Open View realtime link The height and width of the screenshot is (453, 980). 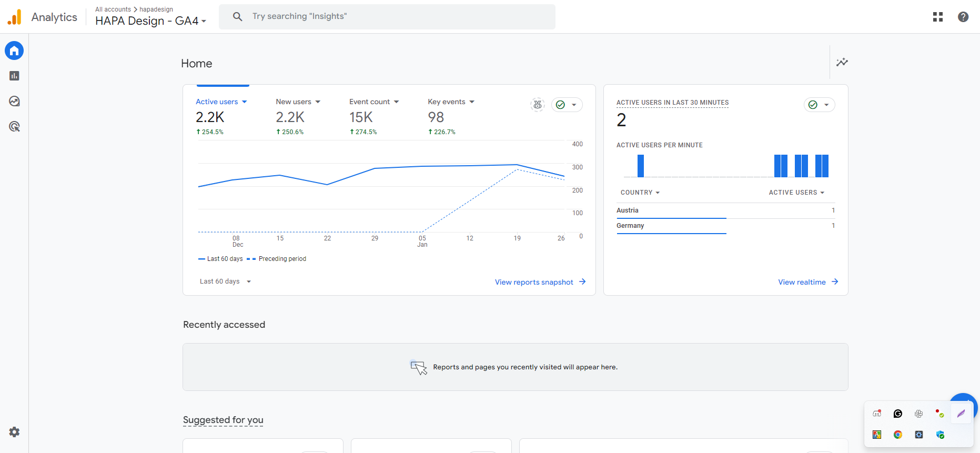click(x=802, y=282)
